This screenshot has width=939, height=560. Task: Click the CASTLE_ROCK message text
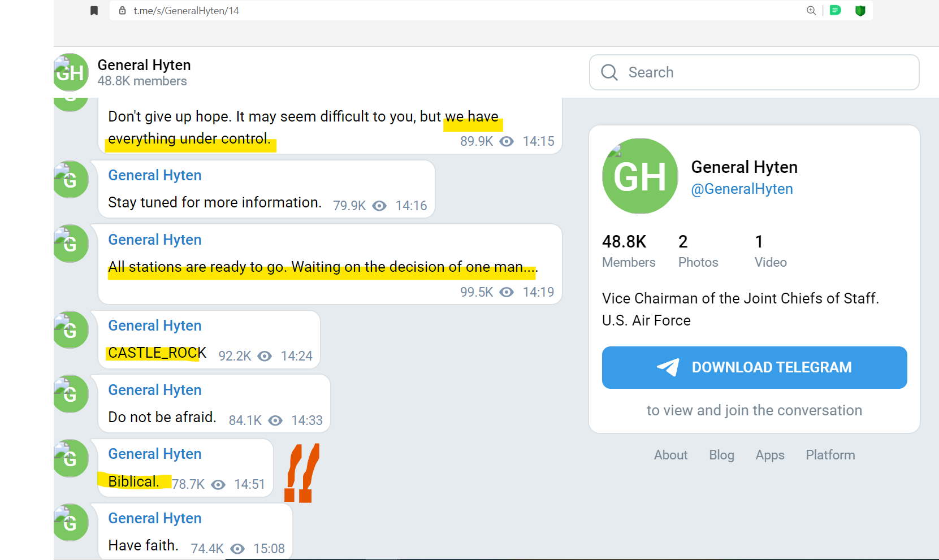pos(157,353)
